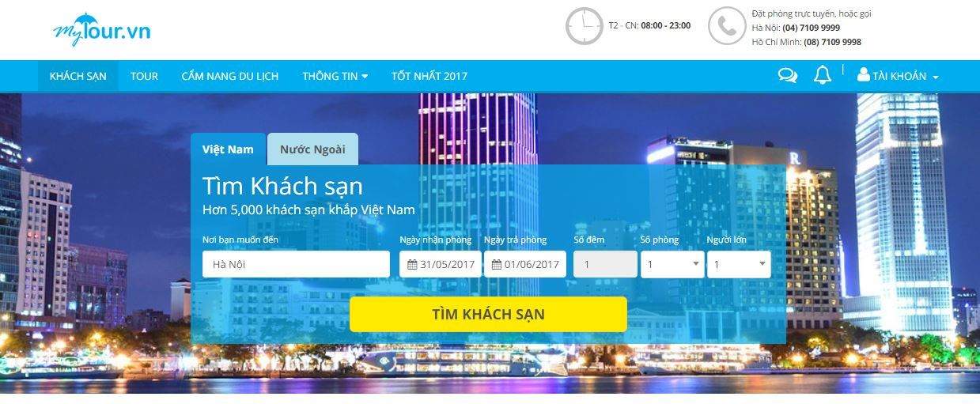Click the check-out calendar icon

pos(497,265)
